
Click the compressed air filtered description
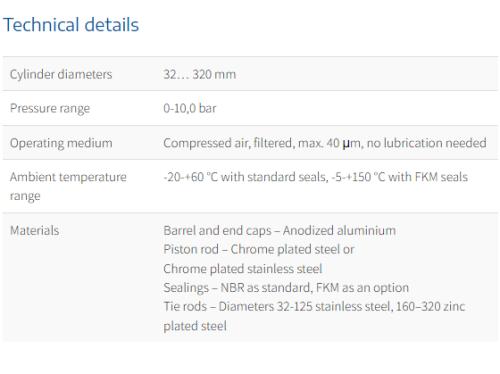[x=325, y=143]
